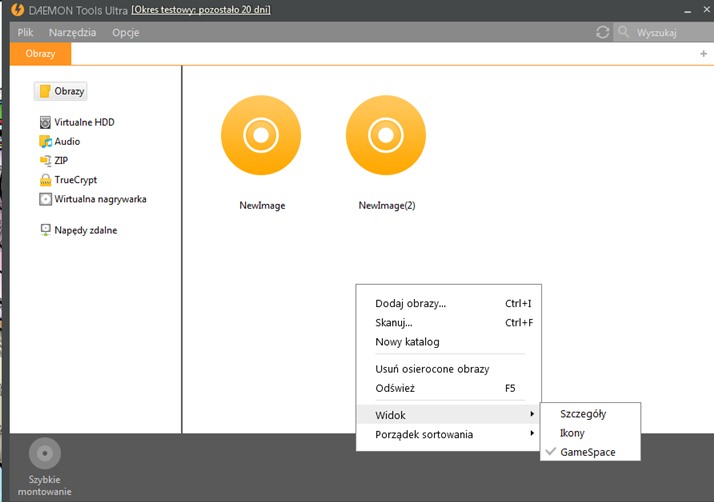Click the TrueCrypt padlock icon
Screen dimensions: 714x502
pos(45,179)
